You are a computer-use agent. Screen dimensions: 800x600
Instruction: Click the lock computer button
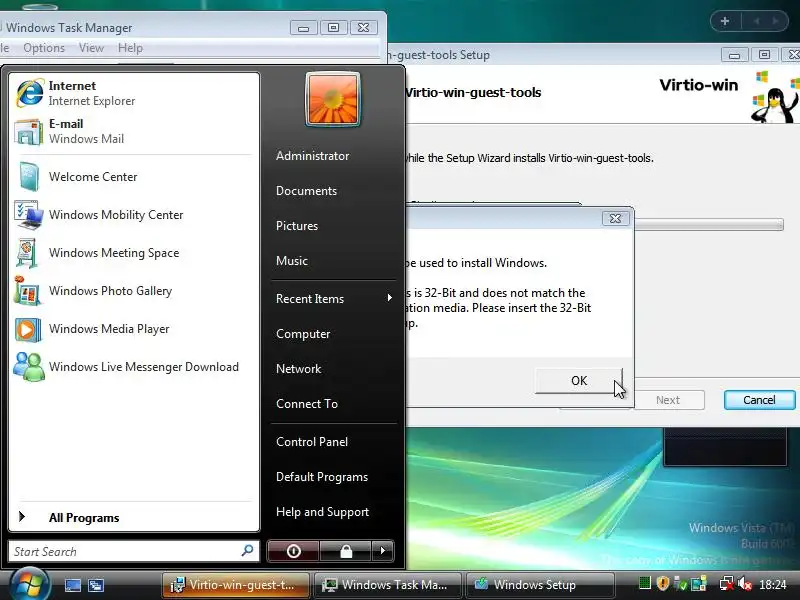pos(346,551)
